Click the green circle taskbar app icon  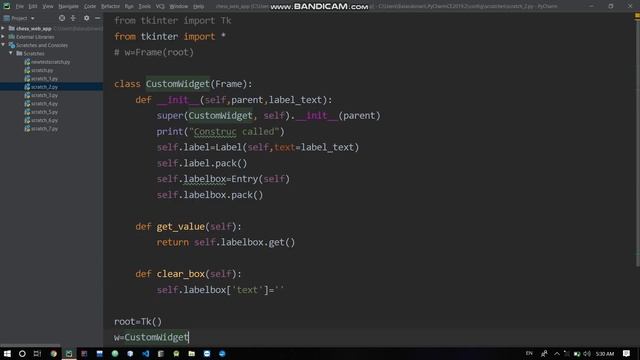click(115, 353)
